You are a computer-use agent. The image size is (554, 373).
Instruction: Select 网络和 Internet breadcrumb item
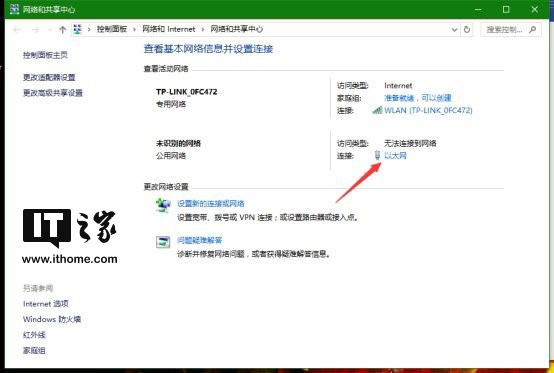[169, 29]
